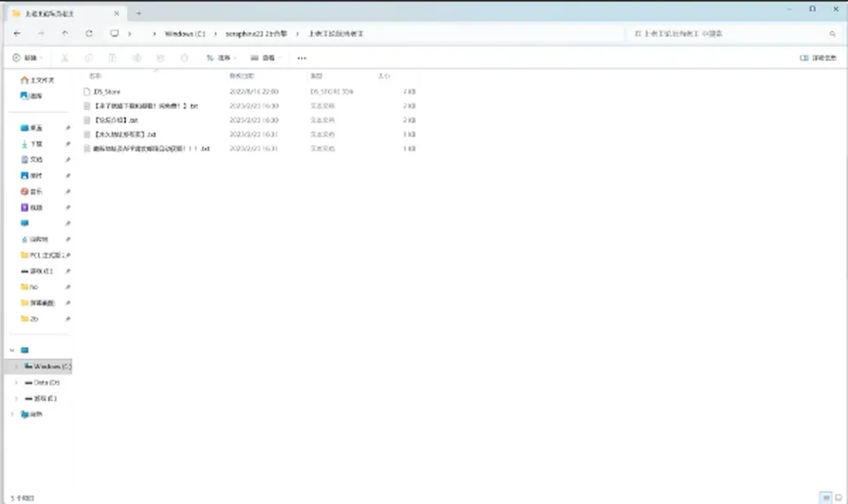Click the DS_STORE 文件 type cell
Viewport: 848px width, 504px height.
tap(331, 92)
